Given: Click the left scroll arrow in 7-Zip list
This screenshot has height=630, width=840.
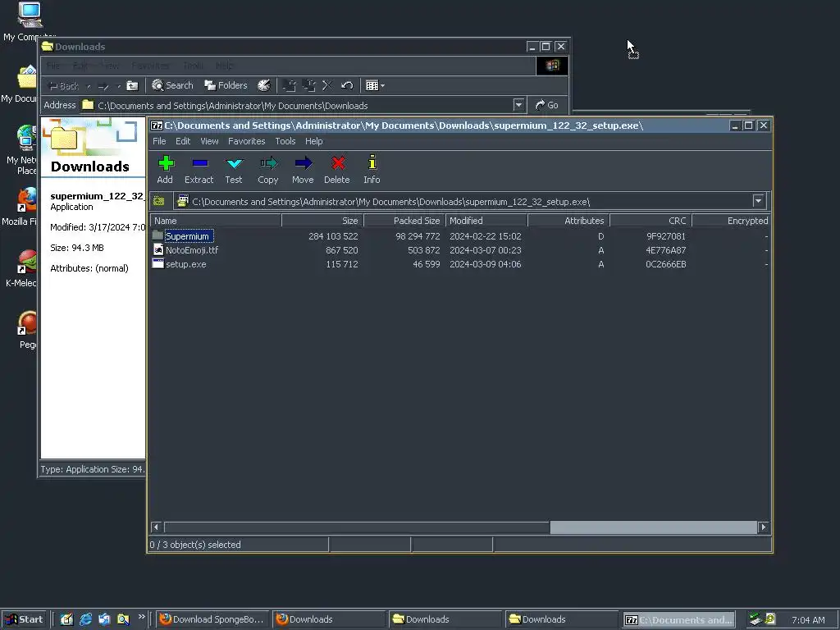Looking at the screenshot, I should tap(157, 527).
